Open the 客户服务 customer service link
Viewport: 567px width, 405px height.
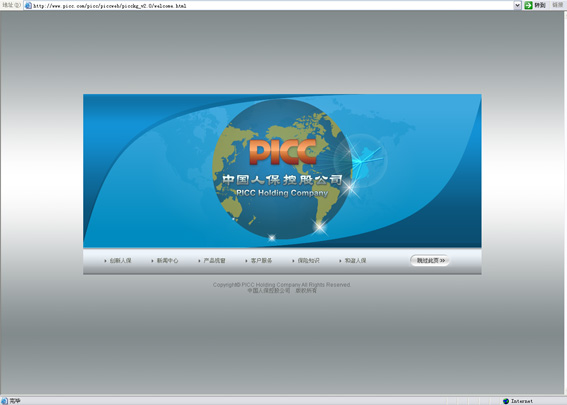[261, 260]
